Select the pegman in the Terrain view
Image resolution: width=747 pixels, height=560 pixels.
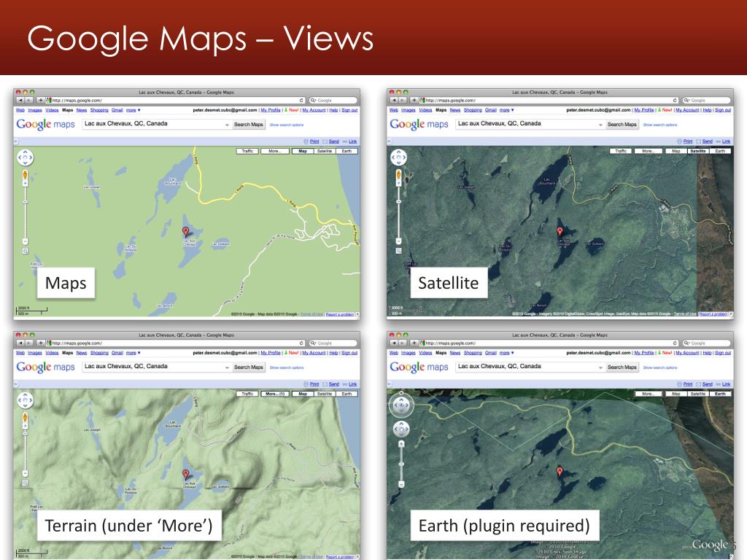25,418
